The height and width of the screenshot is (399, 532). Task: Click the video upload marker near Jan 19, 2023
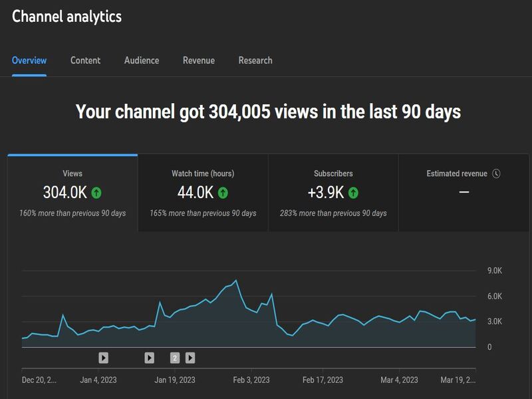coord(150,357)
